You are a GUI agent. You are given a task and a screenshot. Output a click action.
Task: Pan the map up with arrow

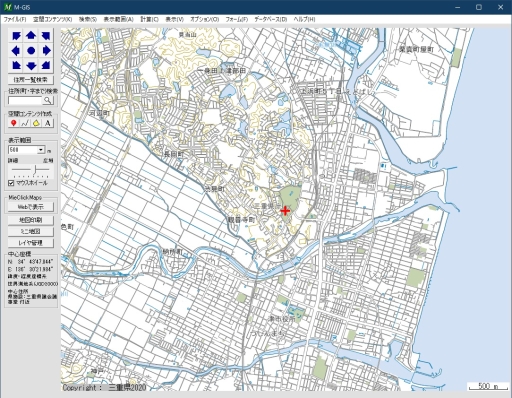(x=31, y=35)
